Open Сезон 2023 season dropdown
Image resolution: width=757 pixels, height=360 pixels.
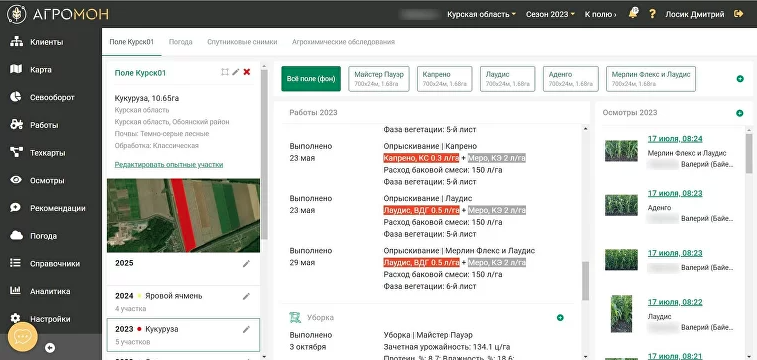coord(550,14)
